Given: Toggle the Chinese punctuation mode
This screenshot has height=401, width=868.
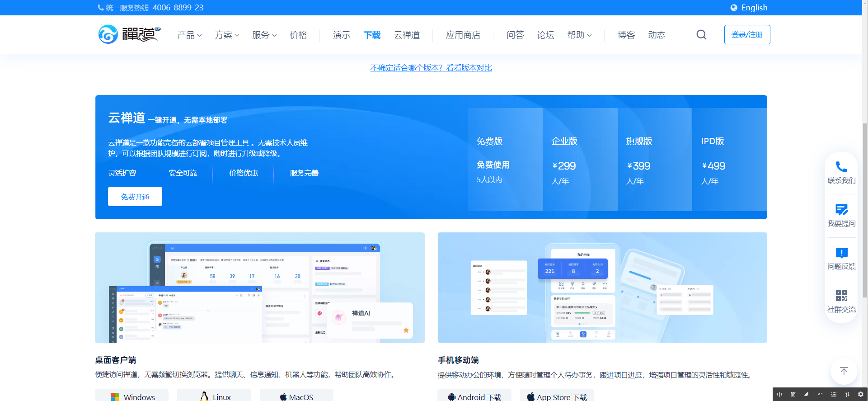Looking at the screenshot, I should pyautogui.click(x=820, y=395).
